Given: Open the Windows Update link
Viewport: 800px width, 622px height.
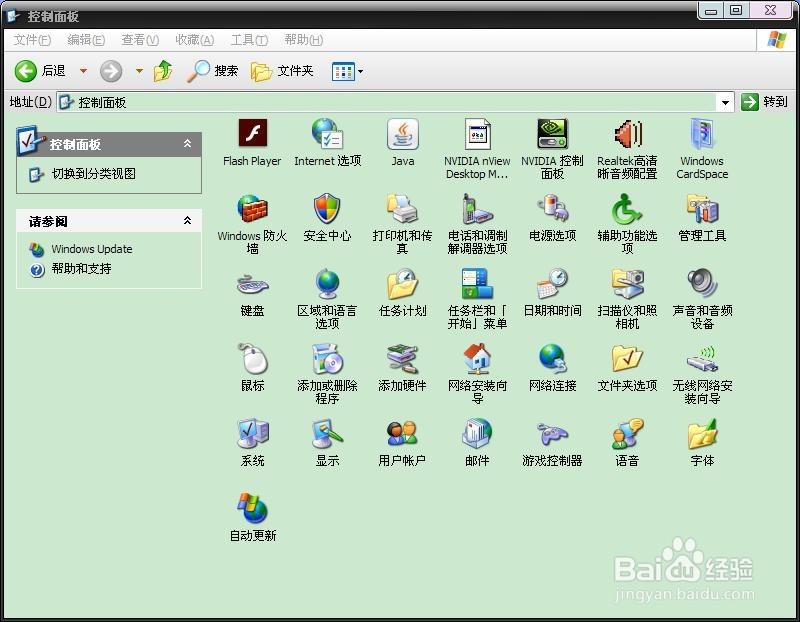Looking at the screenshot, I should pyautogui.click(x=92, y=249).
